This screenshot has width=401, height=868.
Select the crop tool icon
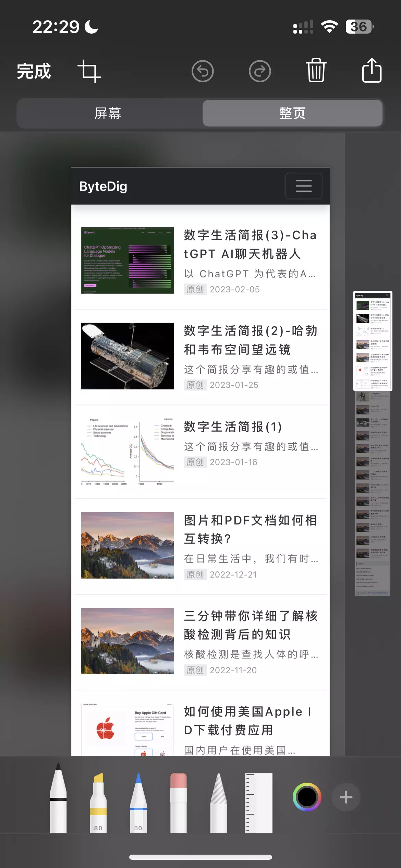[89, 71]
